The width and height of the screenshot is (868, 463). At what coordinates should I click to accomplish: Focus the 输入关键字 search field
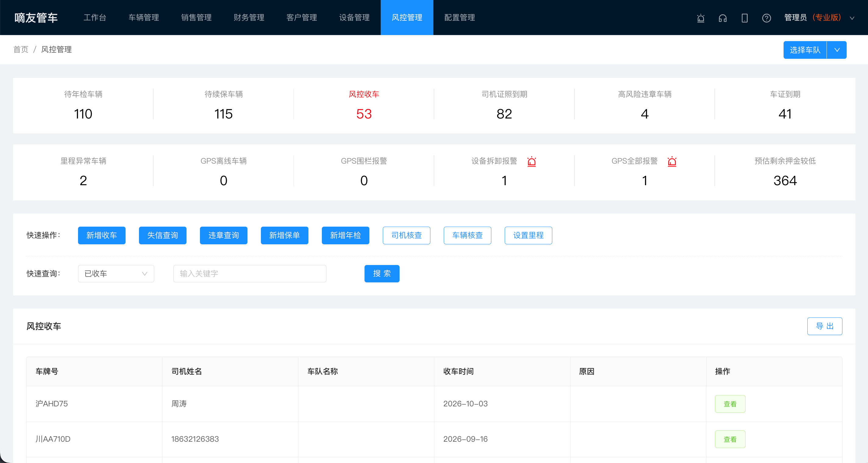click(x=250, y=274)
